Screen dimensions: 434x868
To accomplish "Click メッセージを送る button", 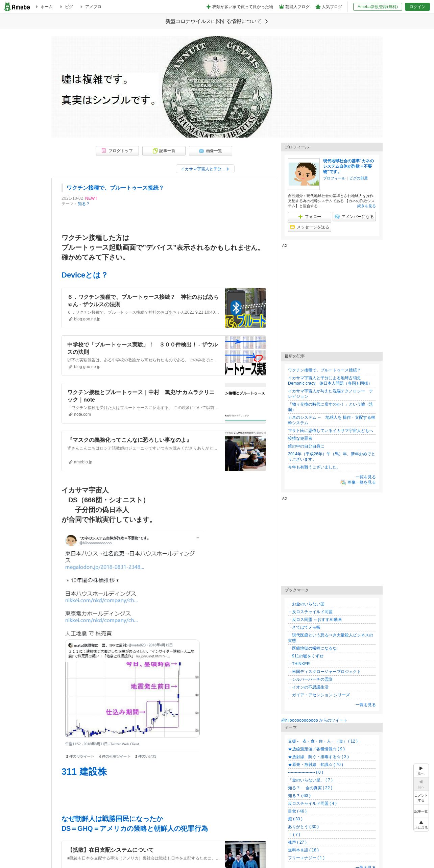I will [x=310, y=227].
